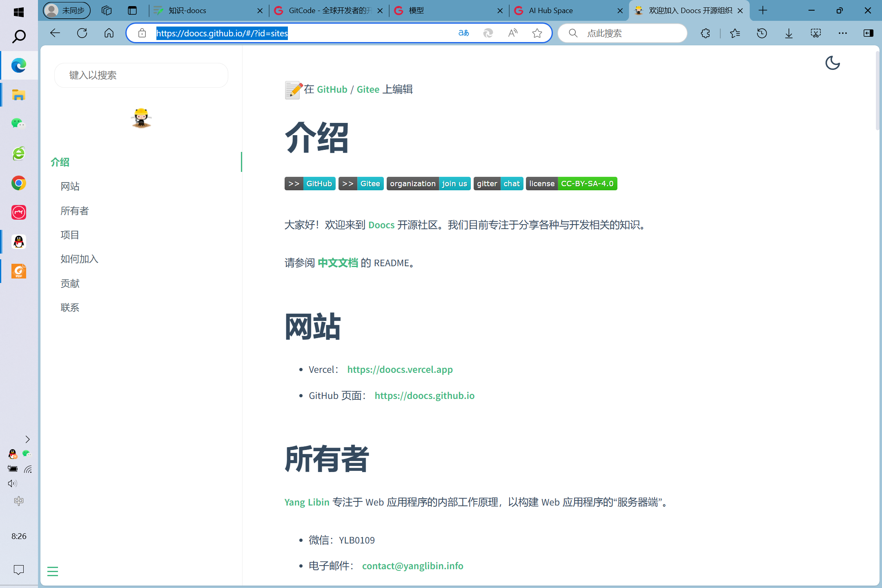Open the Windows Start button
The width and height of the screenshot is (882, 588).
(19, 12)
